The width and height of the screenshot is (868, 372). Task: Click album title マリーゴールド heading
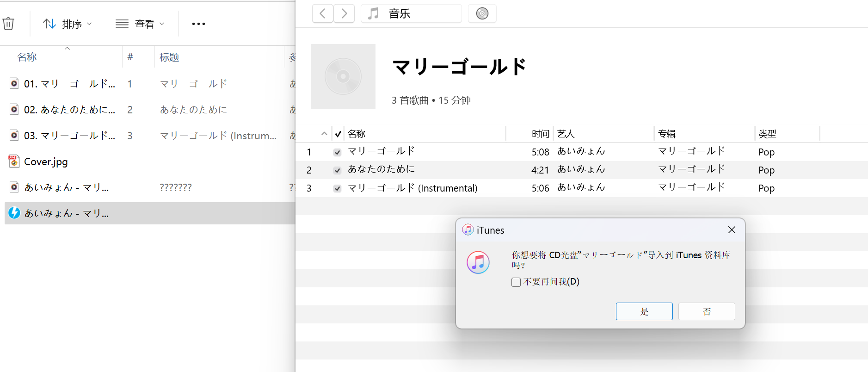tap(460, 67)
